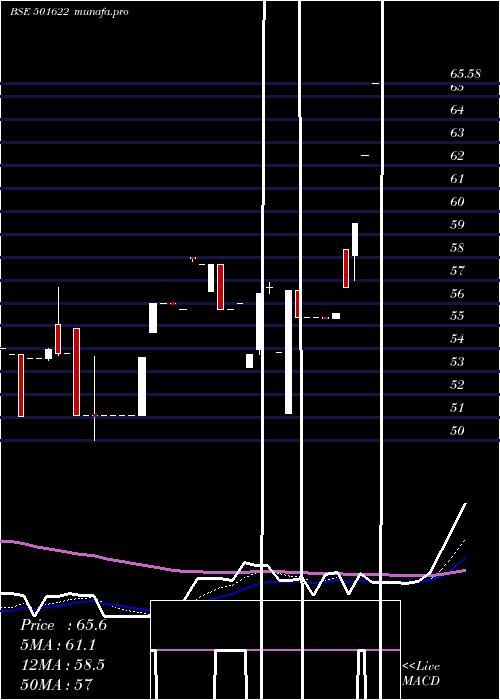
Task: Click the 55 price axis label
Action: (457, 316)
